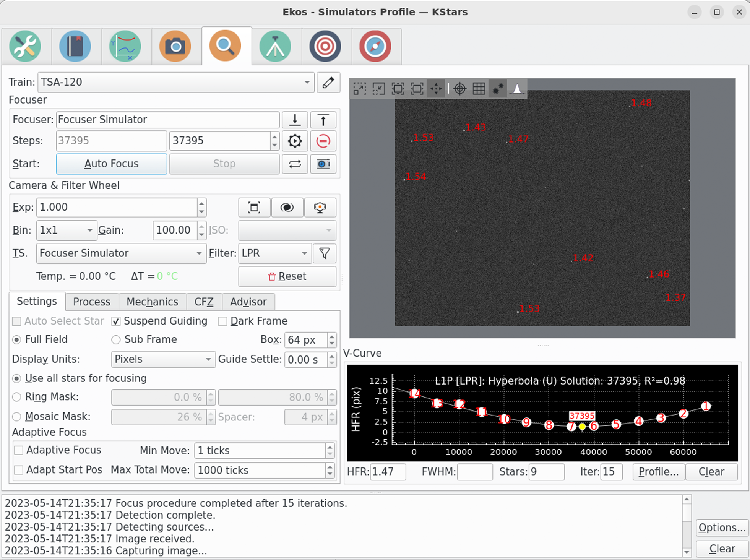Switch to the Process tab
The width and height of the screenshot is (750, 560).
[91, 302]
